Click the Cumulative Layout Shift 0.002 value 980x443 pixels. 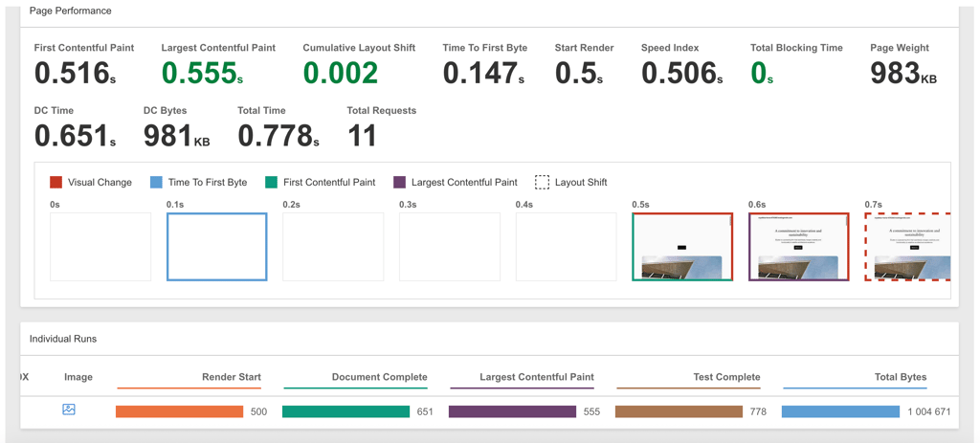pos(341,74)
